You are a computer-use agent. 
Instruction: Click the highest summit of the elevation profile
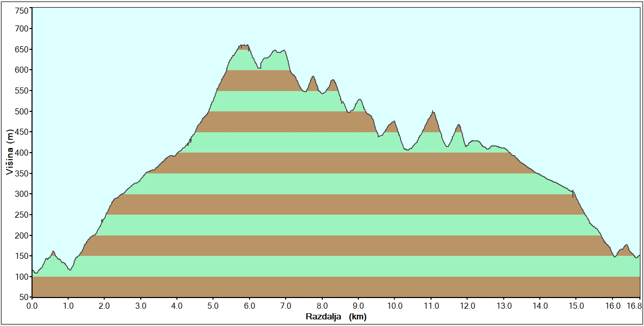click(243, 45)
